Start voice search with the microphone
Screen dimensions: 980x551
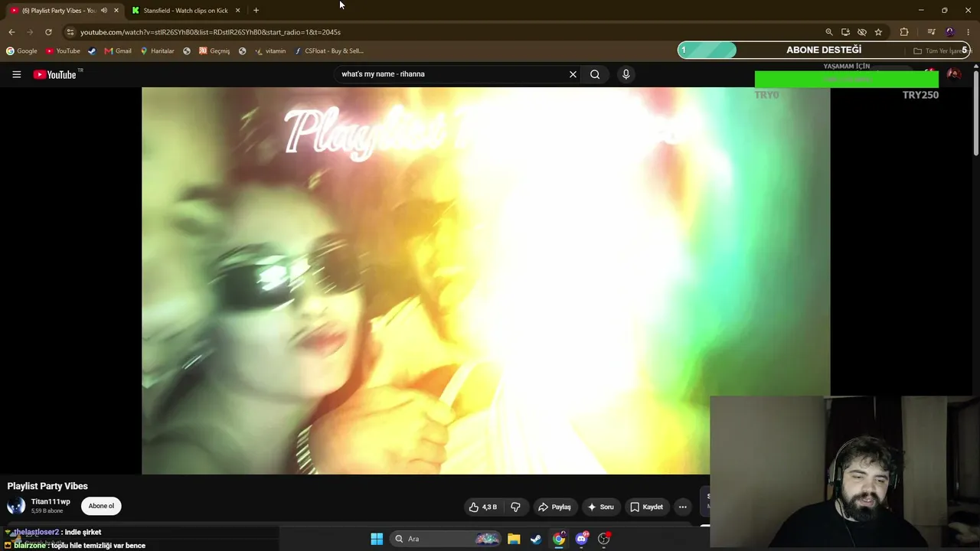click(x=626, y=74)
